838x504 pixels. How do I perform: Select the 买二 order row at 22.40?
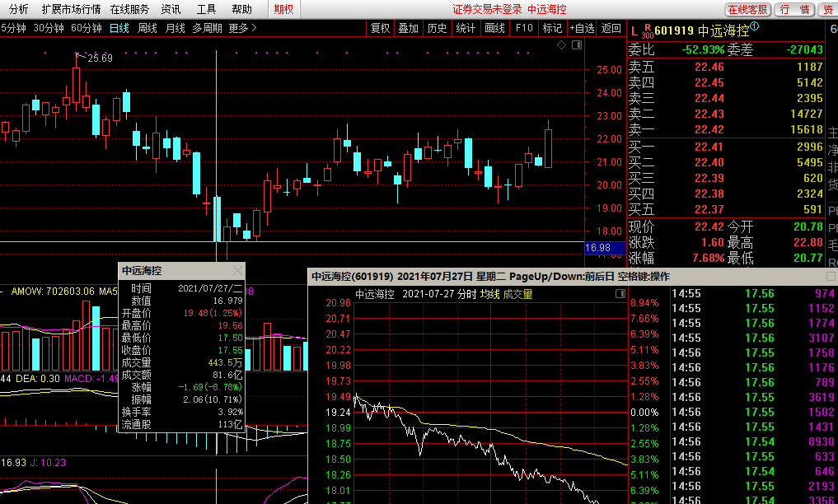726,162
